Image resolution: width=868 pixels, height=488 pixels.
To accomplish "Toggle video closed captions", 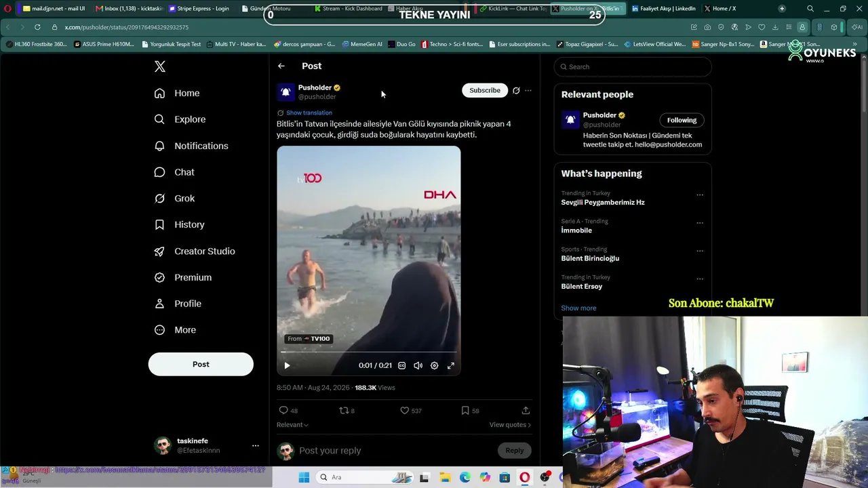I will 401,365.
